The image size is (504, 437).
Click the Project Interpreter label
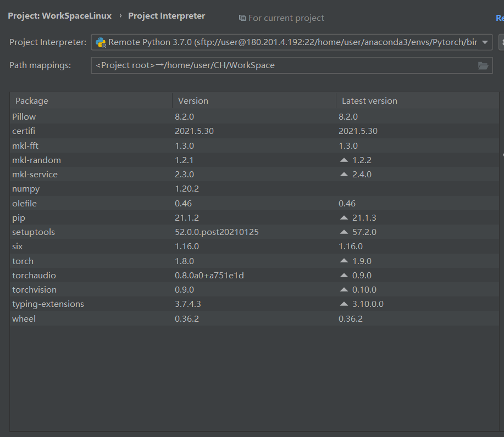point(48,42)
